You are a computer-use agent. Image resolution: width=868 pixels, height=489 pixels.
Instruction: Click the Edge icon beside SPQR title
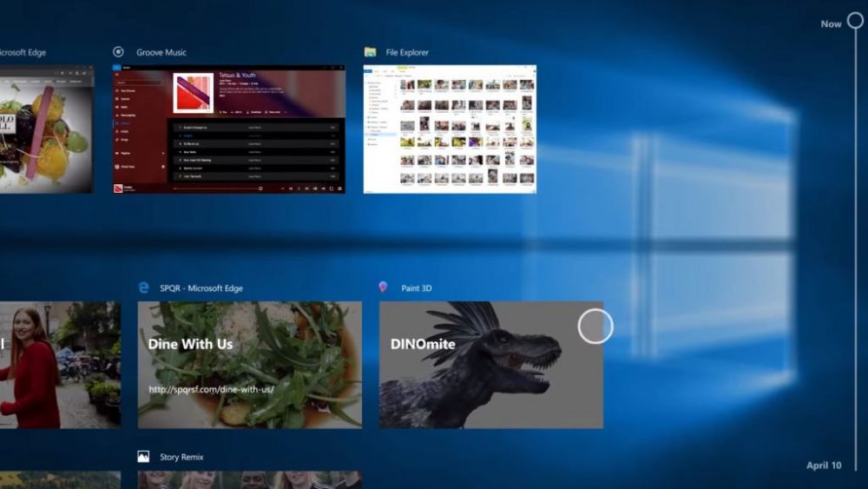pos(144,287)
